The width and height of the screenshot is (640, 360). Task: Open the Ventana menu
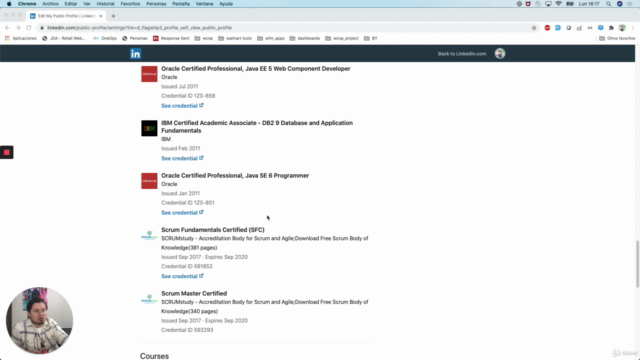tap(204, 4)
